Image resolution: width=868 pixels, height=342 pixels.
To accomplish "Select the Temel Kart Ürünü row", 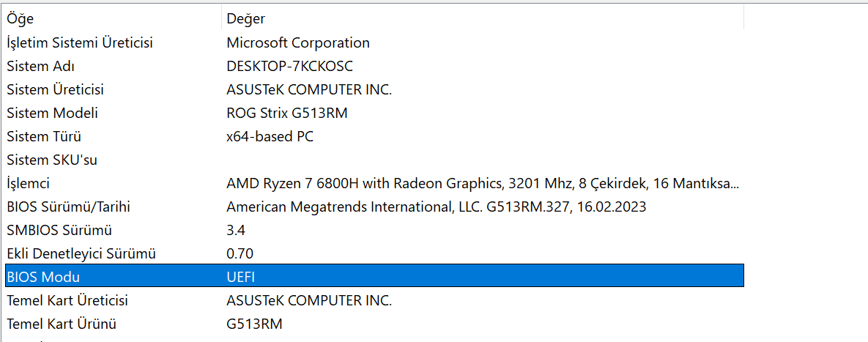I will 62,324.
